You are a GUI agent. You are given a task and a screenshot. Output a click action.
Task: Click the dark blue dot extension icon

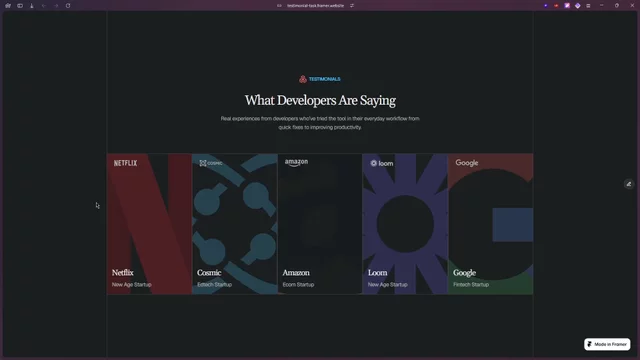[546, 6]
